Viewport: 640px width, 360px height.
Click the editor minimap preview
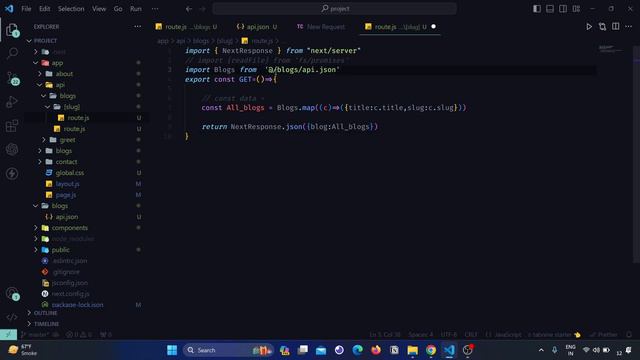click(610, 49)
